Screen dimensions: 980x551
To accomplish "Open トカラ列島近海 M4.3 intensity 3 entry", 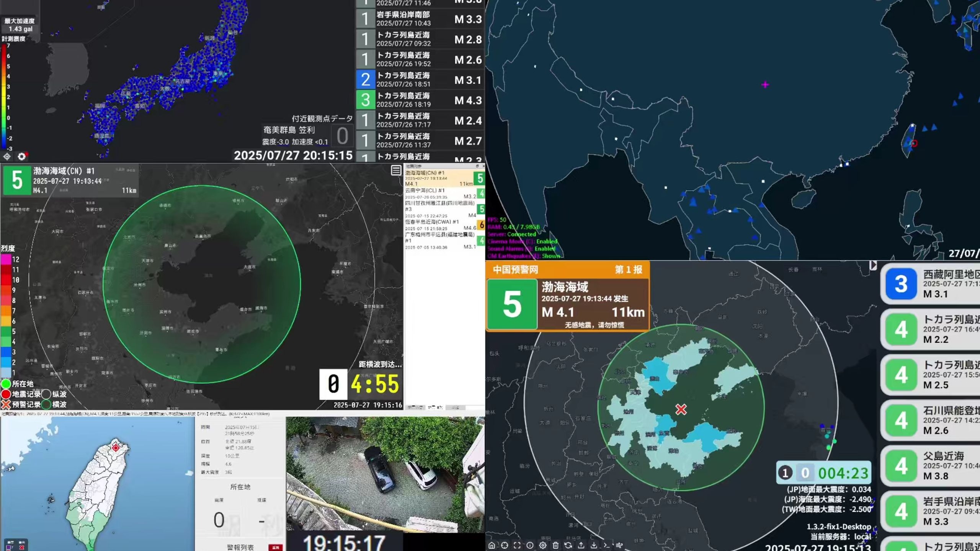I will [x=420, y=100].
